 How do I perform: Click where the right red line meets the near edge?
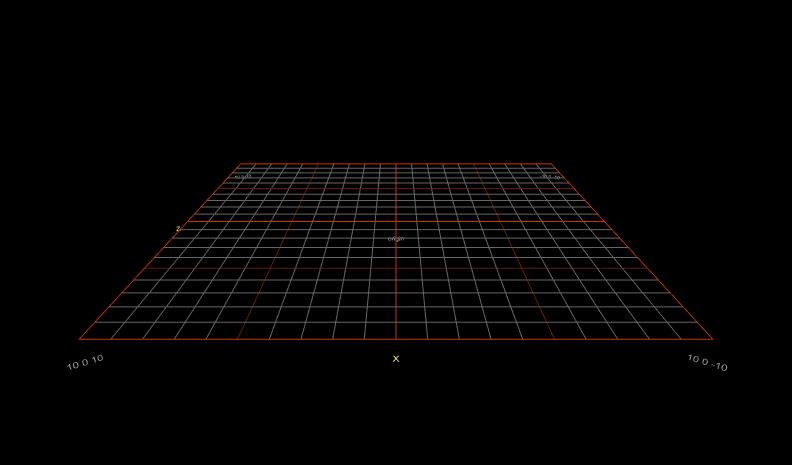554,339
